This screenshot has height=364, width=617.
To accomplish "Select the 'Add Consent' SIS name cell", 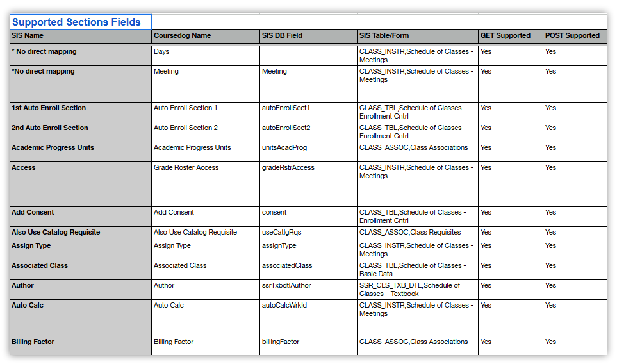I will pyautogui.click(x=80, y=217).
